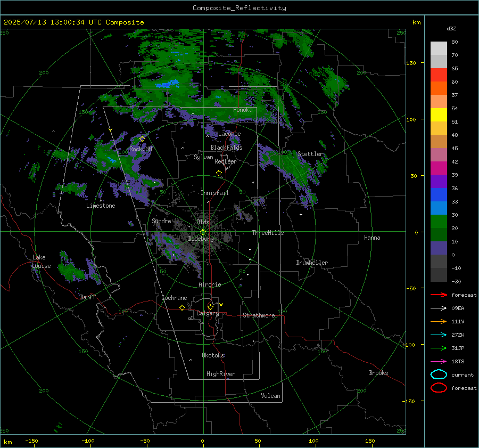Select the Lacombe label on the map
The image size is (479, 448).
[x=229, y=134]
